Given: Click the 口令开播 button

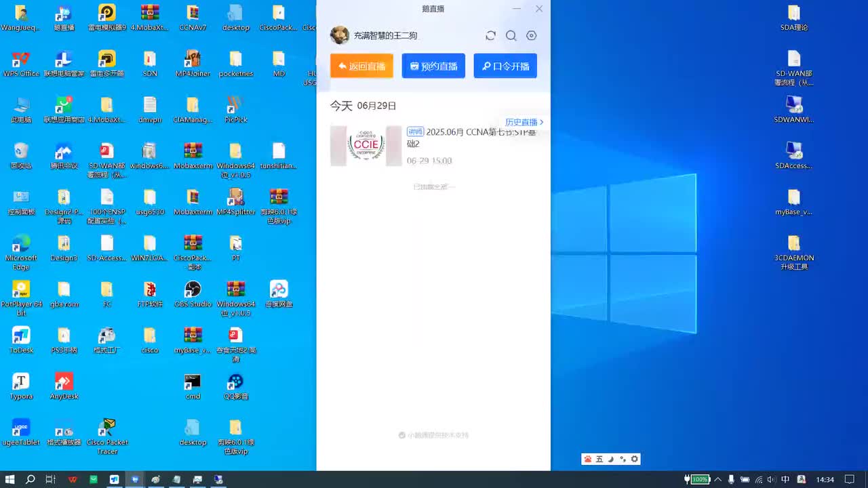Looking at the screenshot, I should (x=505, y=66).
